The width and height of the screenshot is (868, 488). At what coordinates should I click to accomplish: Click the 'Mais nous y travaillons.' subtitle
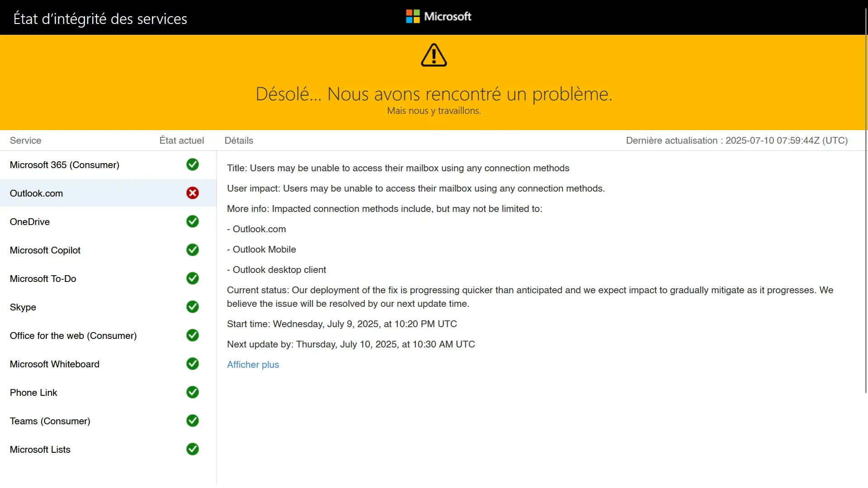pos(434,111)
